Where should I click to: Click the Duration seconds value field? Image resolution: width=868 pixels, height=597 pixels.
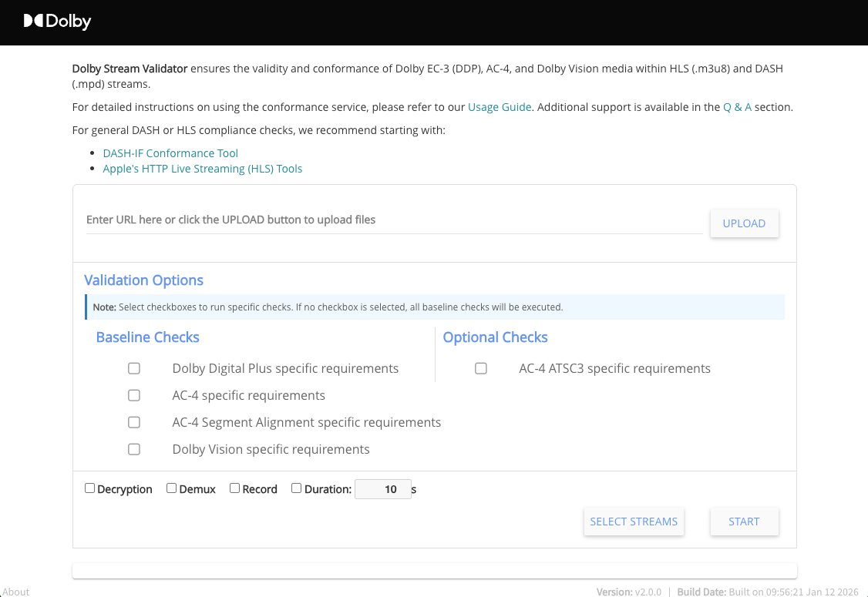pyautogui.click(x=382, y=489)
